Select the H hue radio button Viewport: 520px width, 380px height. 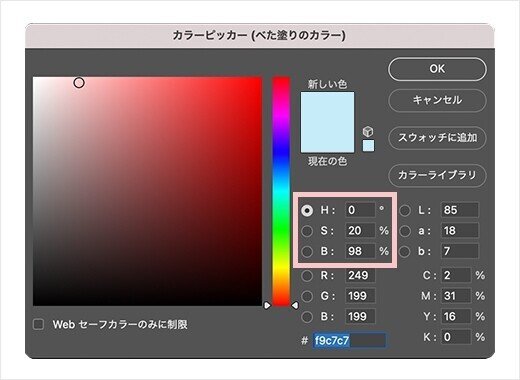pyautogui.click(x=307, y=210)
